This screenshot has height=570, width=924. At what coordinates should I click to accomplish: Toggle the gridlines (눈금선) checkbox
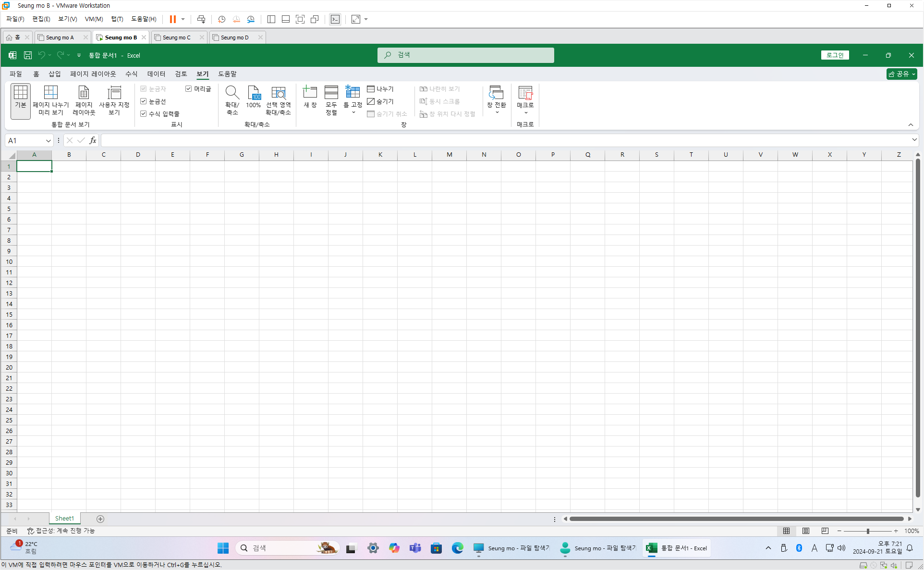pos(144,101)
